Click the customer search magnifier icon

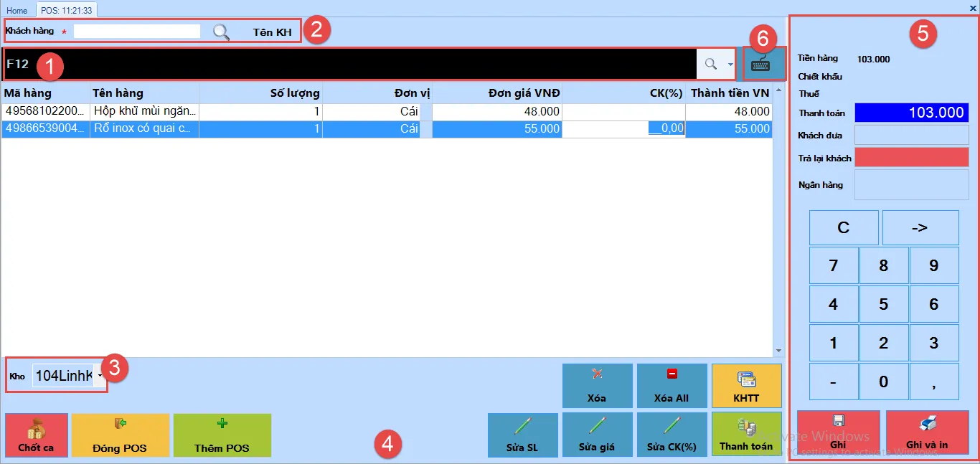point(221,31)
